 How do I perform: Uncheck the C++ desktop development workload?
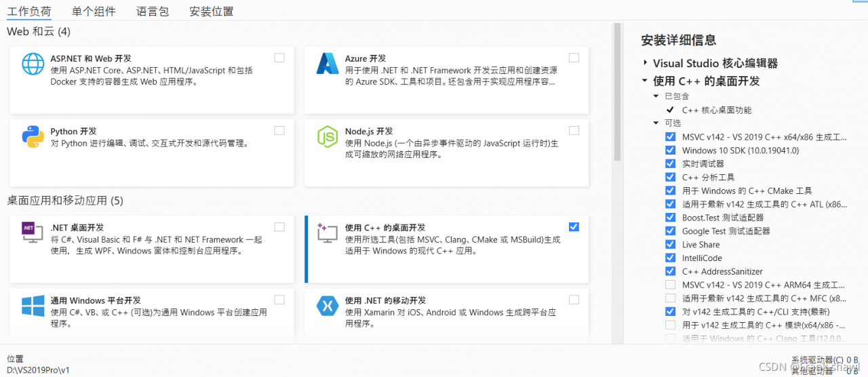[574, 226]
